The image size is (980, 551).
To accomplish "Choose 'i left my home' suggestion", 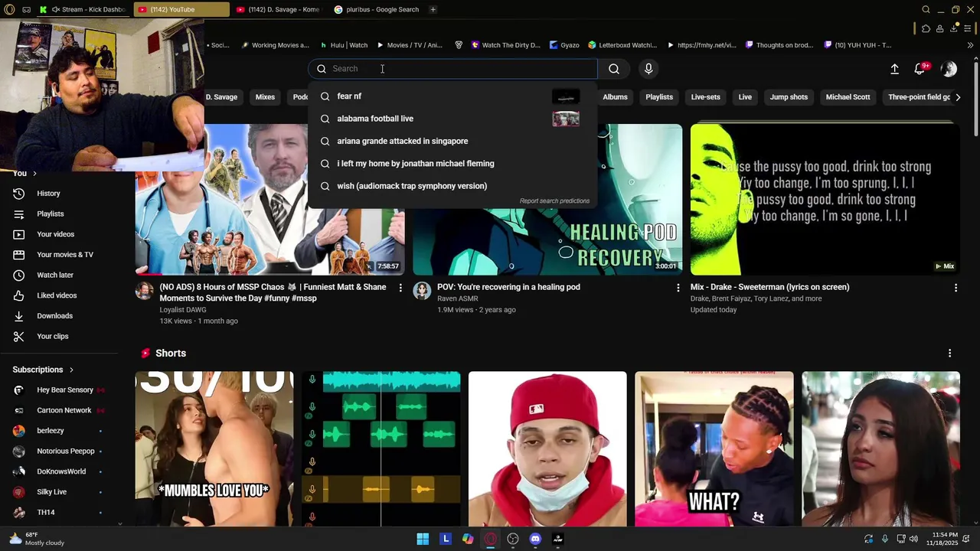I will click(452, 164).
